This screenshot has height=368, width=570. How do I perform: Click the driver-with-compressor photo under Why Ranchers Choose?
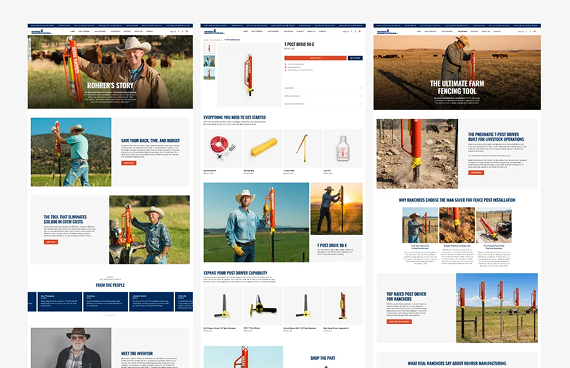pos(494,225)
